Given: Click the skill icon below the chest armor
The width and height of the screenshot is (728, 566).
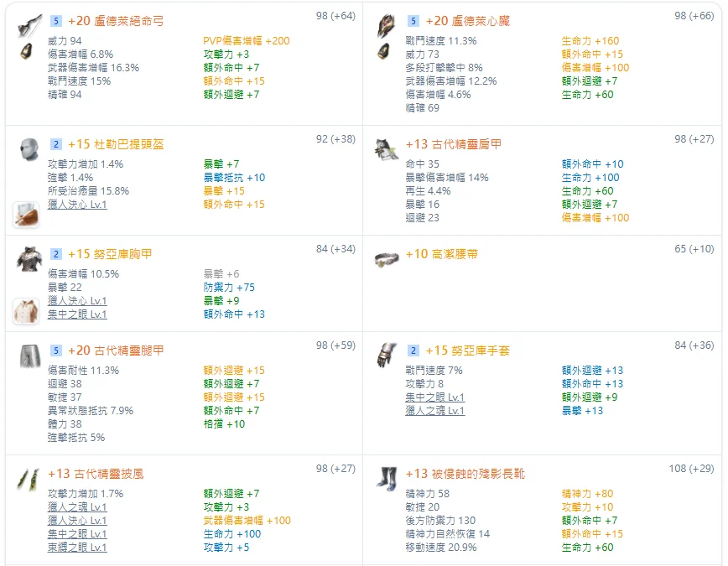Looking at the screenshot, I should tap(25, 311).
